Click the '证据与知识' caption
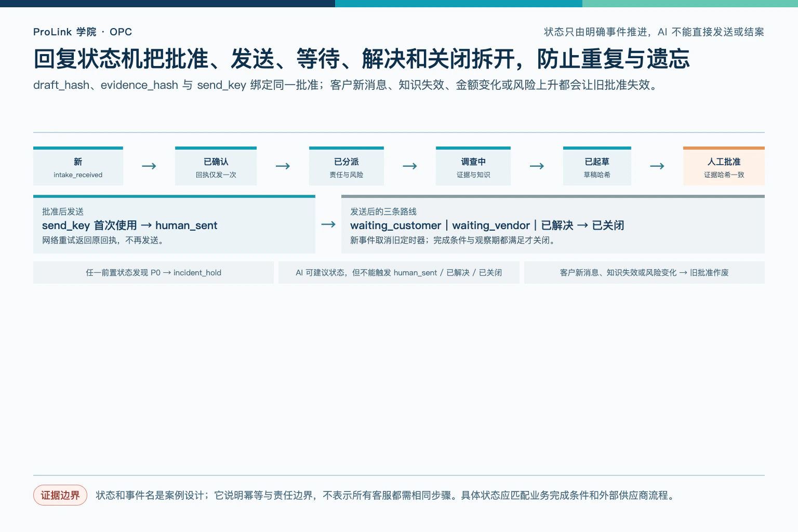This screenshot has width=798, height=532. [473, 175]
